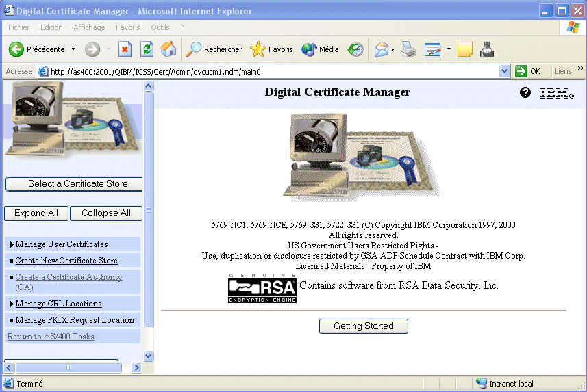
Task: Click the main page computer certificate image
Action: tap(361, 157)
